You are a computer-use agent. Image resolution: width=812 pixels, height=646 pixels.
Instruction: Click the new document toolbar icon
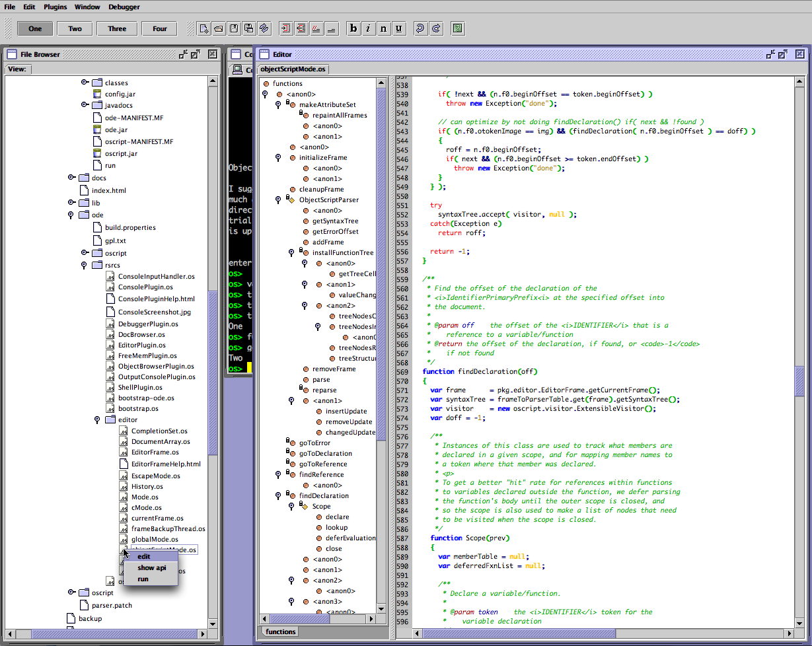pyautogui.click(x=204, y=28)
